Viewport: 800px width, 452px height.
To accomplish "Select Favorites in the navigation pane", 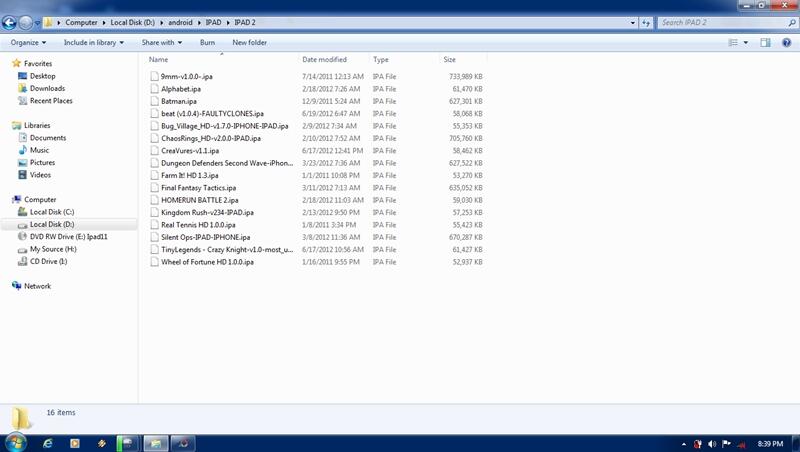I will click(x=38, y=63).
